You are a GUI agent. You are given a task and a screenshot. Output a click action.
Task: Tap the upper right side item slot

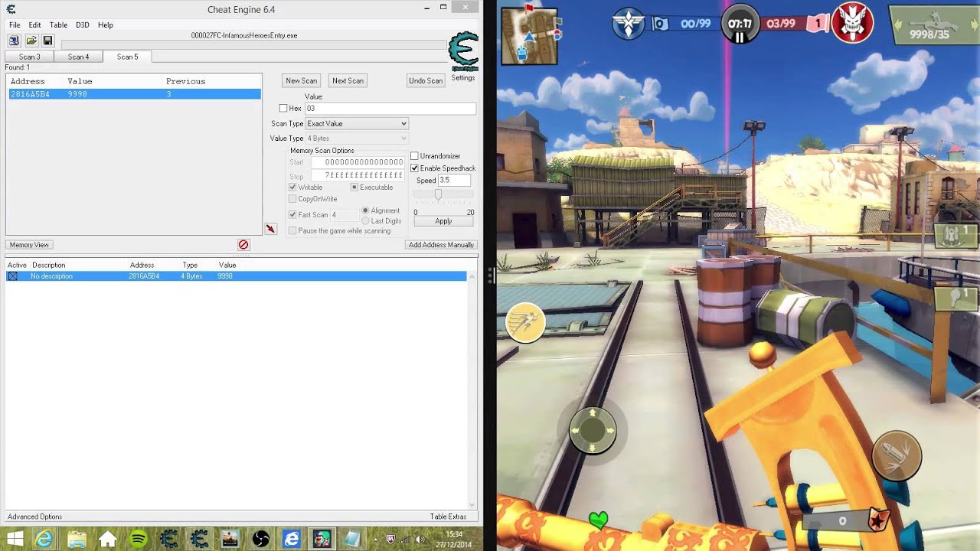[x=956, y=236]
